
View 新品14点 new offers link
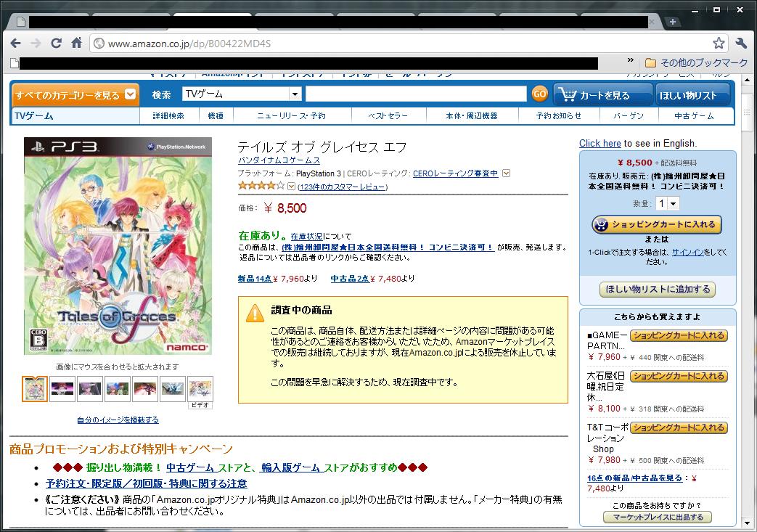point(255,279)
